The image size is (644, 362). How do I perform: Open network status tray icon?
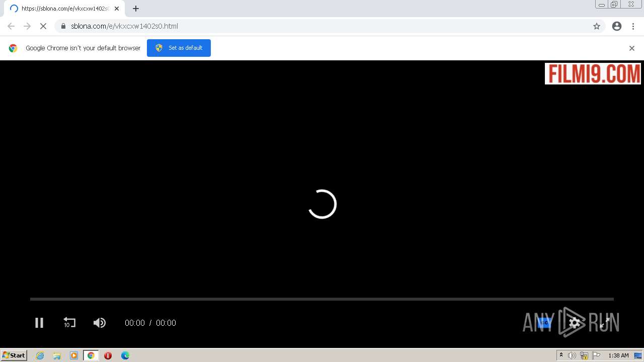[x=584, y=355]
